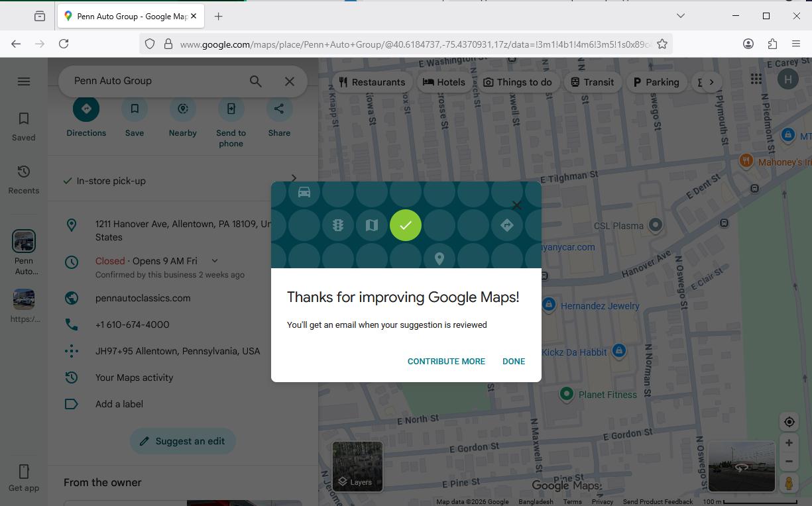Viewport: 812px width, 506px height.
Task: Copy plus code JH97+95 Allentown
Action: [x=178, y=351]
